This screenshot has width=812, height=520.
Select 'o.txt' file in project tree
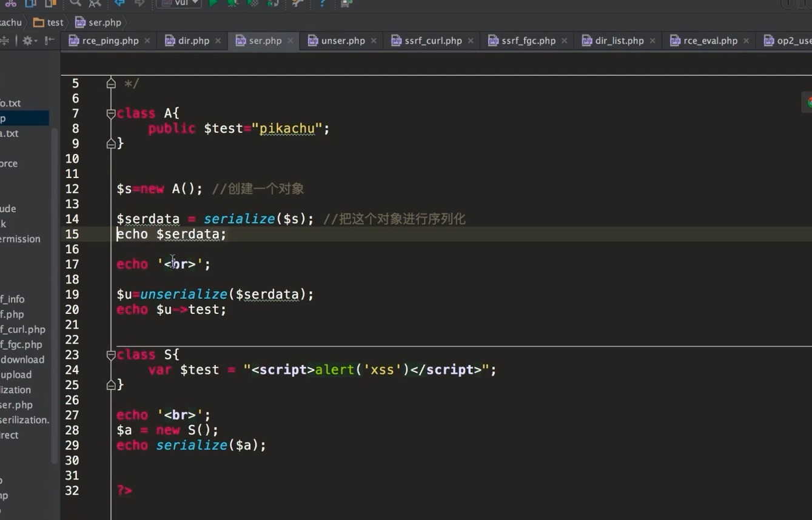pyautogui.click(x=10, y=103)
